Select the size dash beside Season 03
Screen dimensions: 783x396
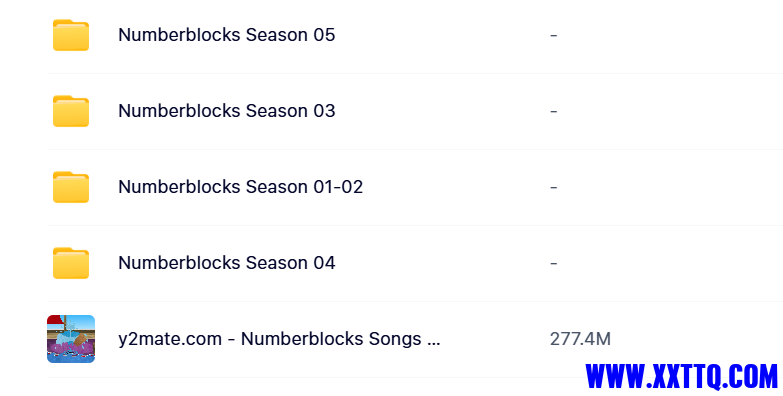553,111
